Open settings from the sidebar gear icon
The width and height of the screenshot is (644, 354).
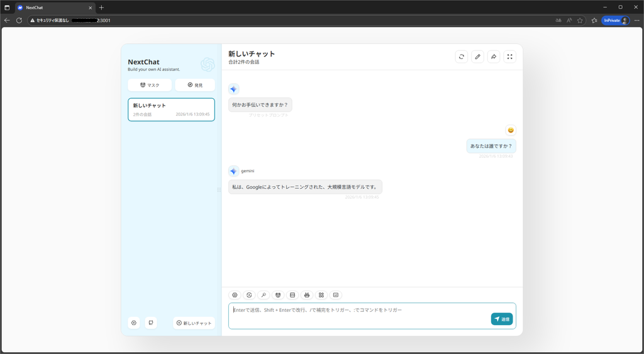click(x=134, y=323)
